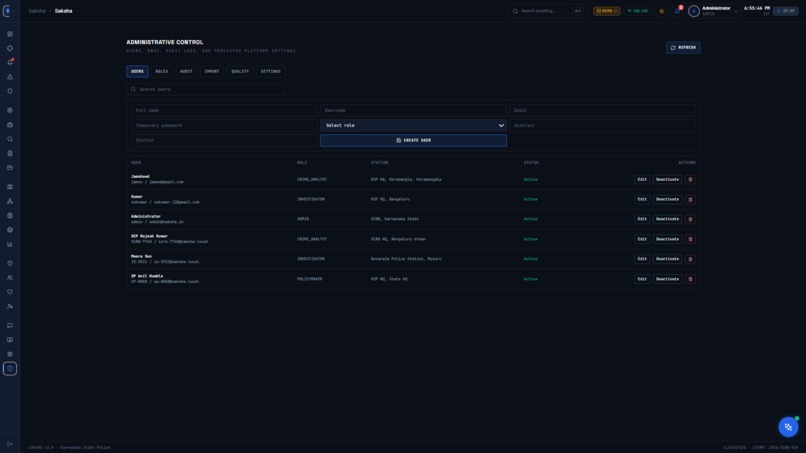Deactivate the user Kumar
This screenshot has height=453, width=806.
coord(667,200)
